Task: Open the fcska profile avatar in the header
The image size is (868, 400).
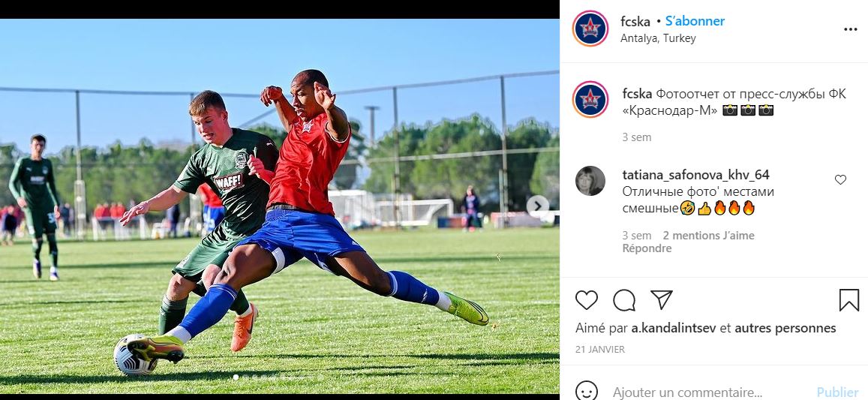Action: (x=590, y=29)
